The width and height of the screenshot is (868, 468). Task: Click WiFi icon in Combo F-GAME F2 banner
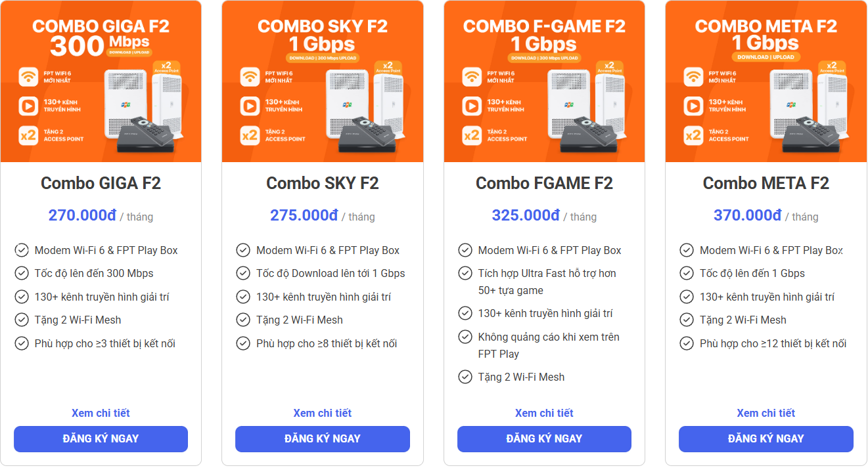point(472,77)
